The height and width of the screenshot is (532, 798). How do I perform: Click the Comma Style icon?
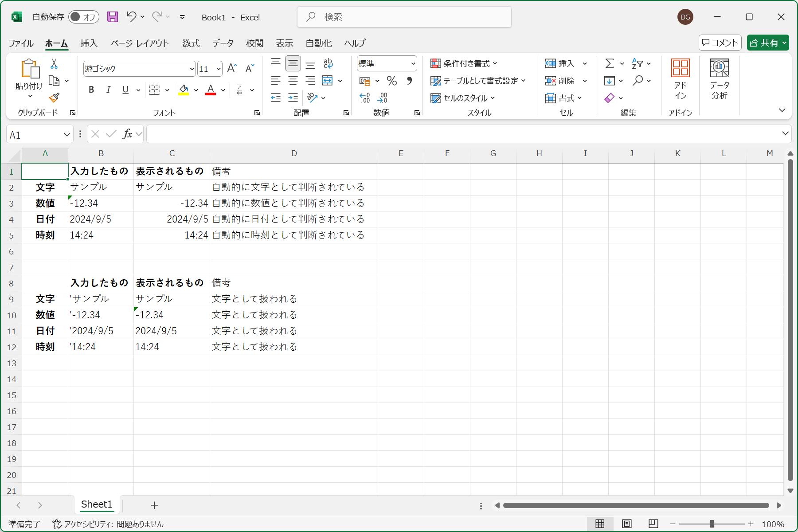pyautogui.click(x=409, y=81)
